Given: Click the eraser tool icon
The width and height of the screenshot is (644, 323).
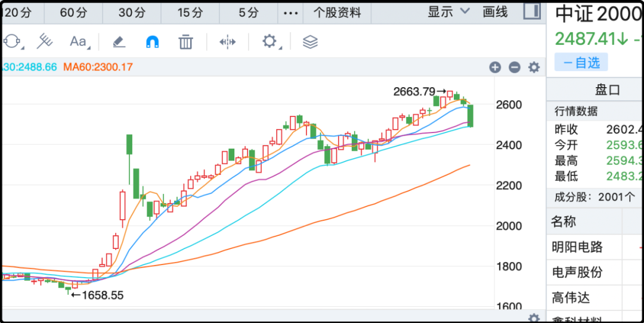Looking at the screenshot, I should tap(119, 41).
